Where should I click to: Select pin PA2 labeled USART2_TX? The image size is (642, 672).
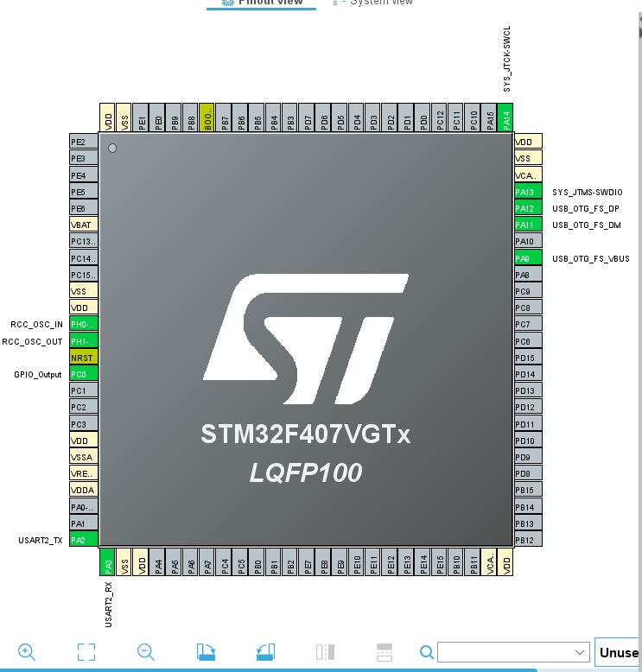[84, 540]
